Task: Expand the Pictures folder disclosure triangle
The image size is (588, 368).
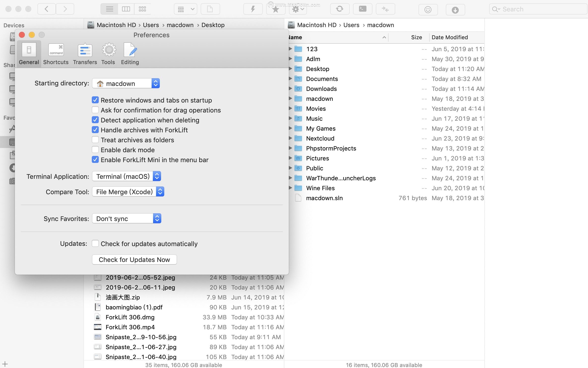Action: 290,158
